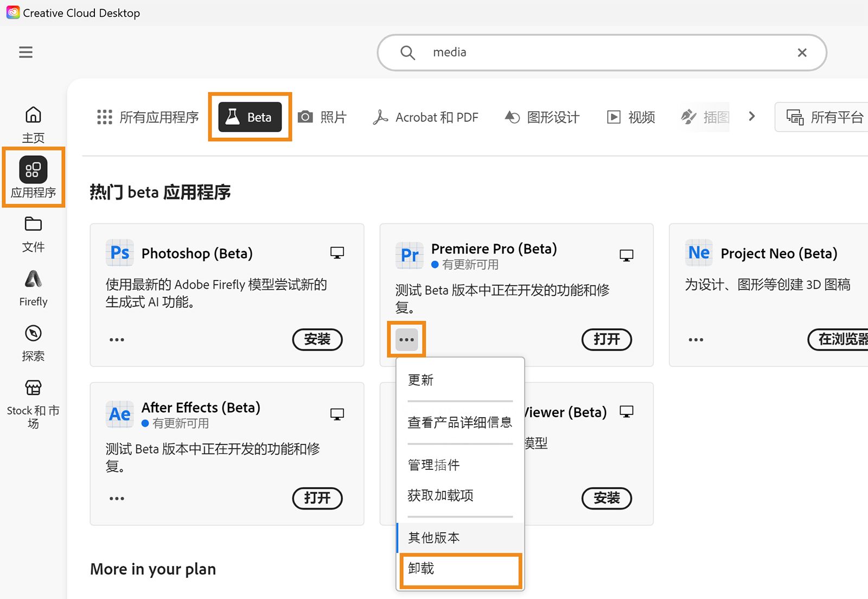The width and height of the screenshot is (868, 599).
Task: Click 在浏览器 button for Project Neo
Action: 838,340
